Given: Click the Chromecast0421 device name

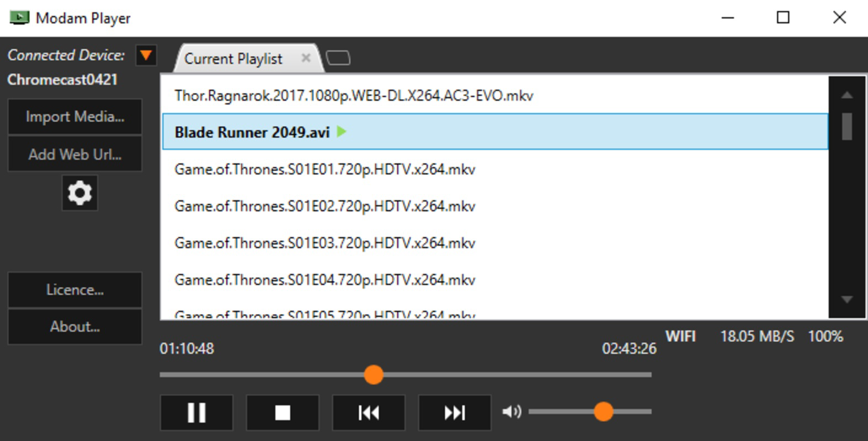Looking at the screenshot, I should click(x=62, y=79).
